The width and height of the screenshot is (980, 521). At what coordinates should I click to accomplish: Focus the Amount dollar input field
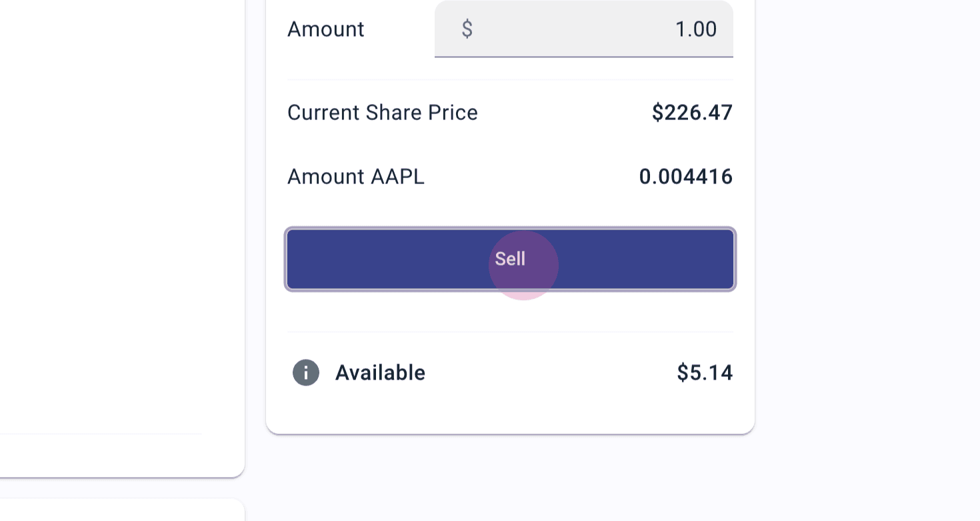click(x=583, y=29)
